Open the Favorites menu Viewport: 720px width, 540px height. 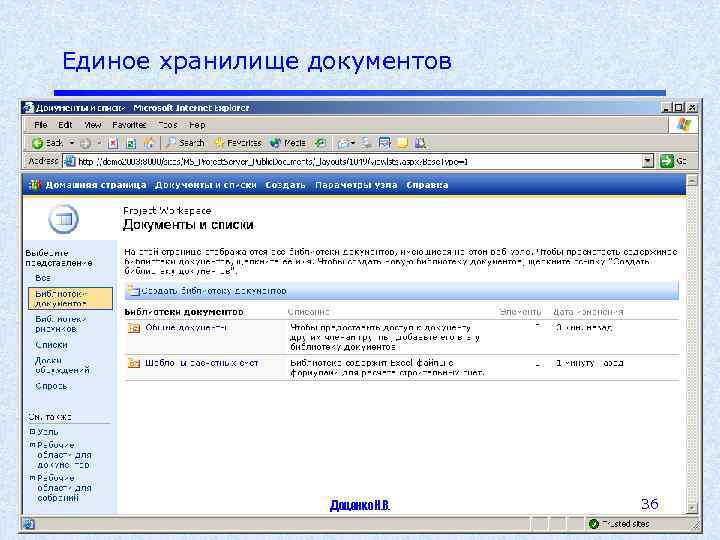[129, 125]
